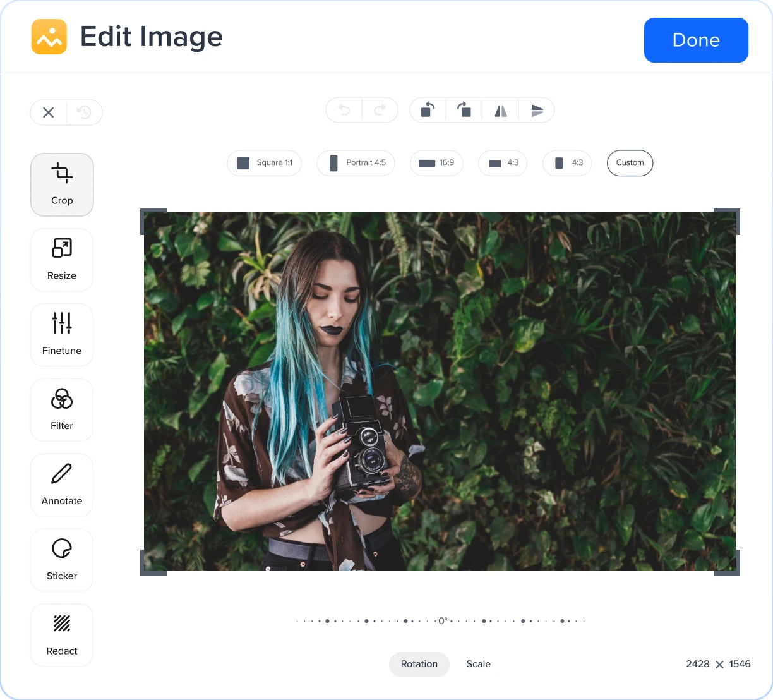This screenshot has width=773, height=700.
Task: Select the Annotate pencil tool
Action: coord(62,485)
